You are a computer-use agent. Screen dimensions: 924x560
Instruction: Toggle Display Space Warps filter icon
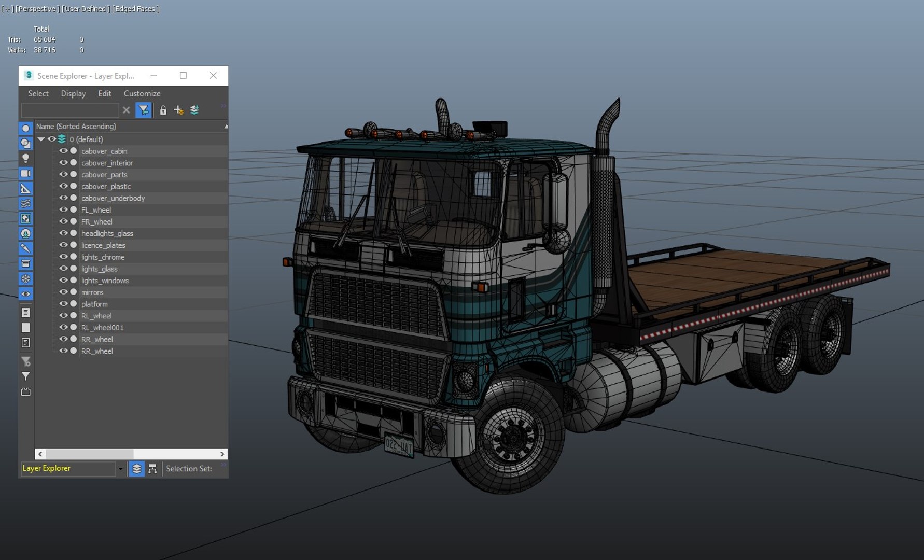(x=25, y=203)
